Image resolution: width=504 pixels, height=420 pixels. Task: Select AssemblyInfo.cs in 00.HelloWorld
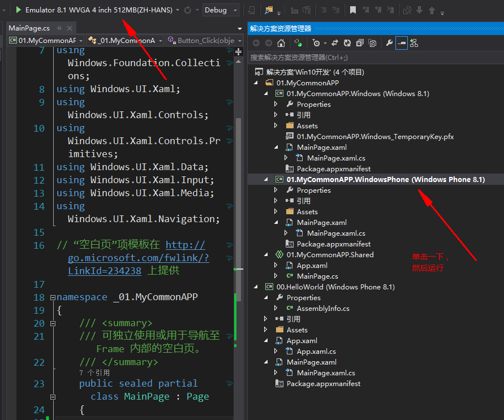323,309
